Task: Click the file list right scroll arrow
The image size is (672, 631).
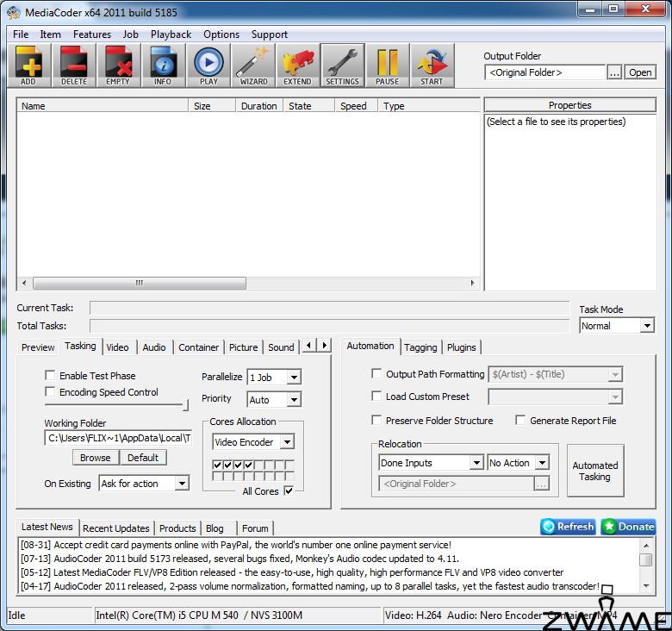Action: point(472,283)
